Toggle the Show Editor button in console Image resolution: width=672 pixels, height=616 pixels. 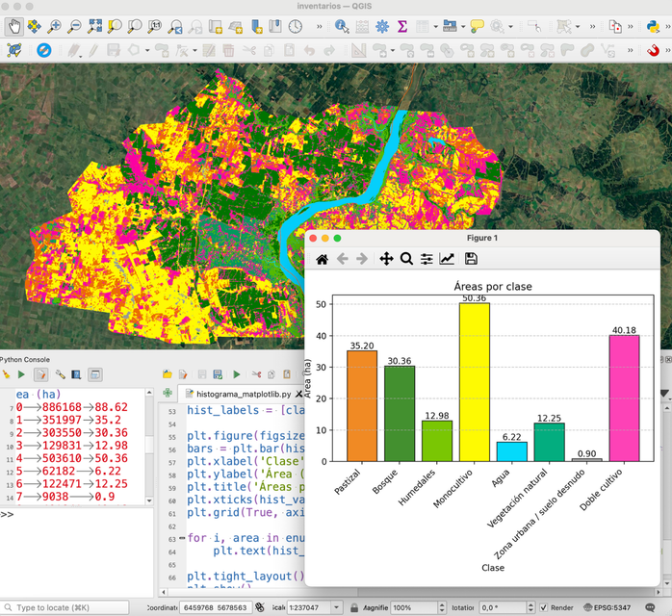pyautogui.click(x=41, y=374)
